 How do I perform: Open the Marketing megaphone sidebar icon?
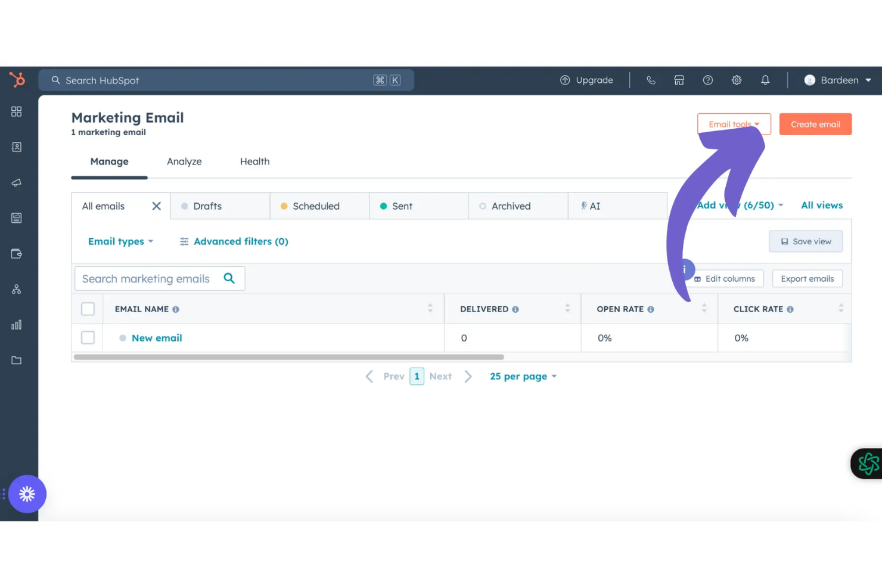pyautogui.click(x=16, y=182)
